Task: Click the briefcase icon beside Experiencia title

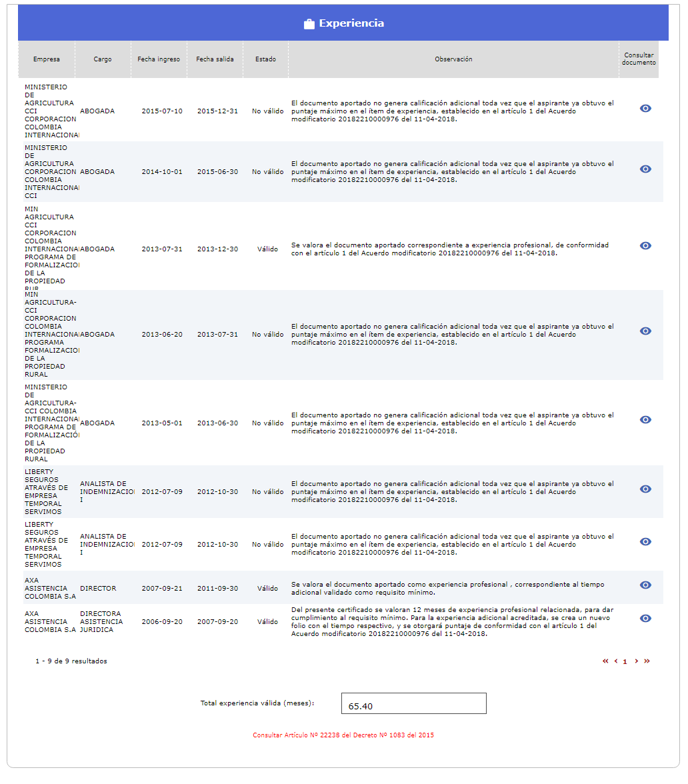Action: click(x=309, y=24)
